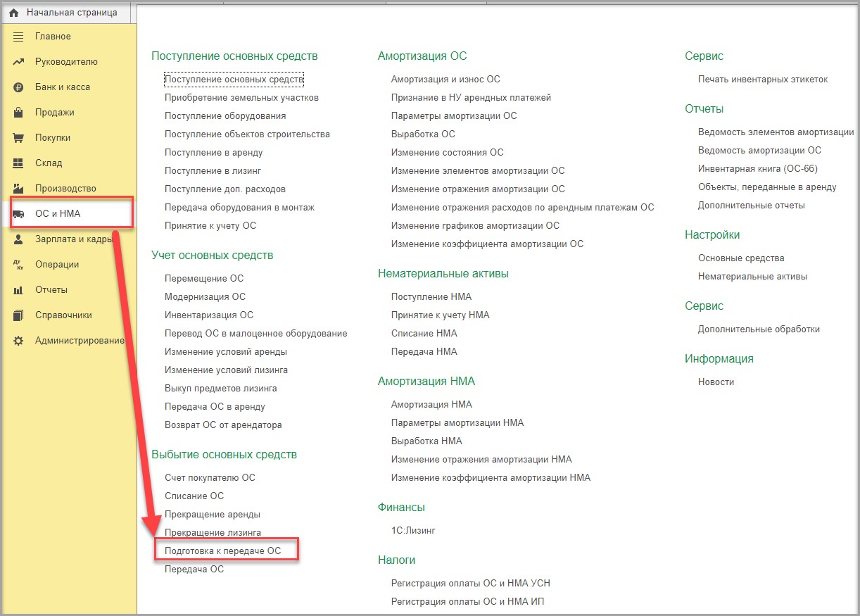Screen dimensions: 860x616
Task: Open Поступление основных средств link
Action: [x=234, y=80]
